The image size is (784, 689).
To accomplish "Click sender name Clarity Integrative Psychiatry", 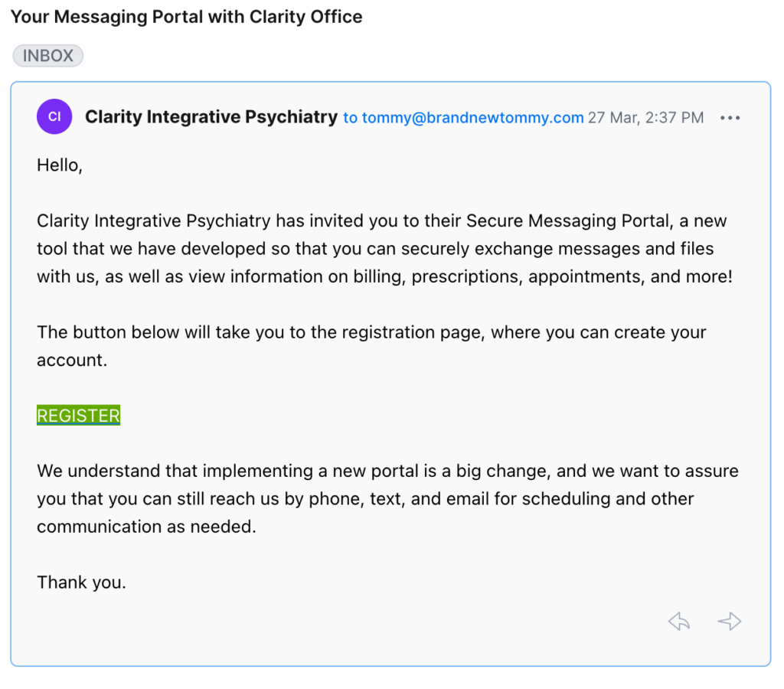I will click(x=211, y=117).
